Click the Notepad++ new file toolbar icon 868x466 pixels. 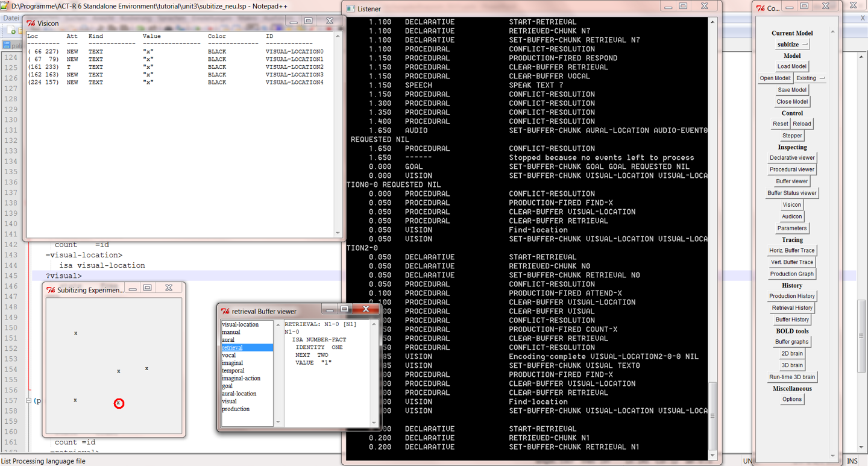(12, 31)
